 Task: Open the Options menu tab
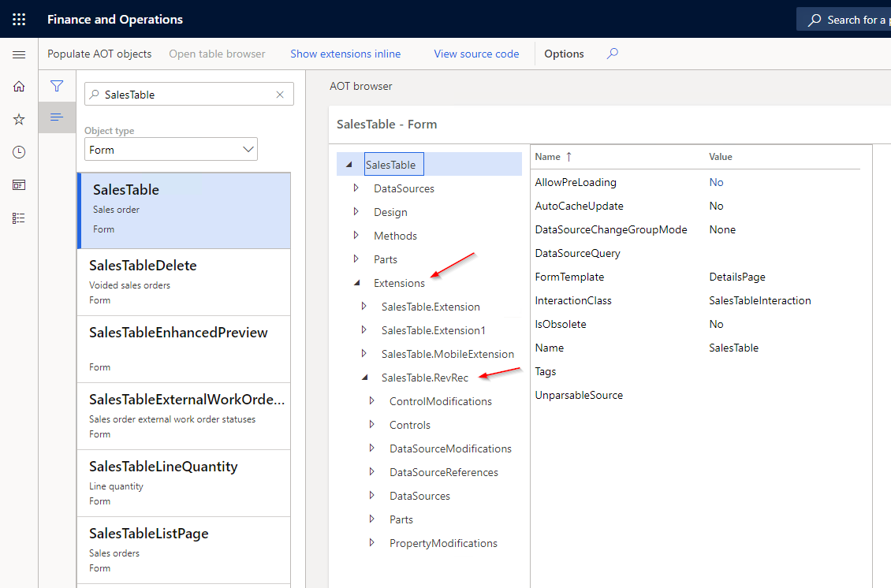tap(564, 54)
